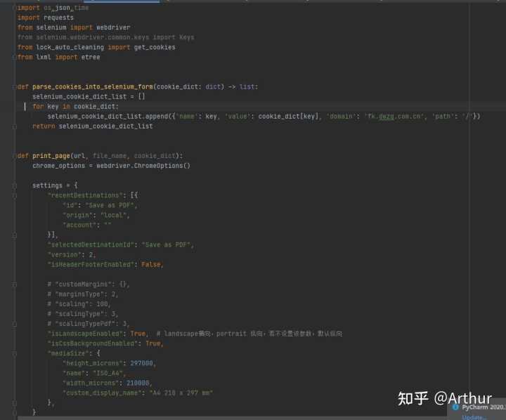The image size is (506, 420).
Task: Click 'webdriver.ChromeOptions()' call
Action: (143, 166)
